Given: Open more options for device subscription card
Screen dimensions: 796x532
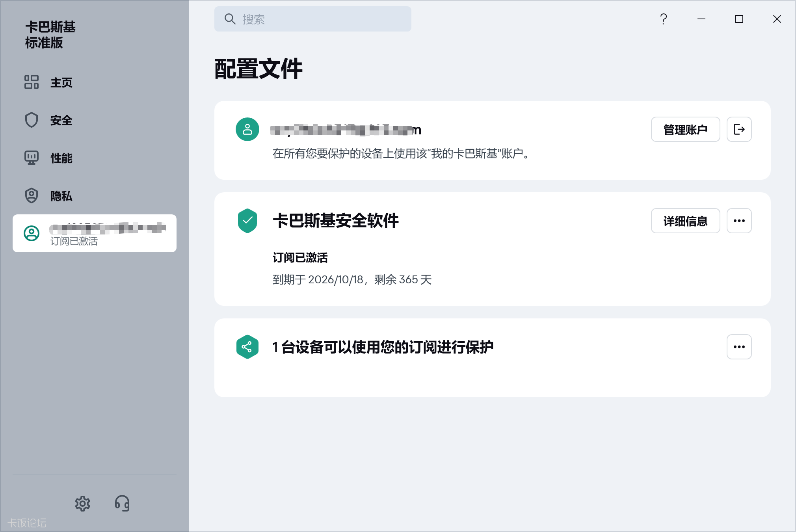Looking at the screenshot, I should [x=739, y=347].
